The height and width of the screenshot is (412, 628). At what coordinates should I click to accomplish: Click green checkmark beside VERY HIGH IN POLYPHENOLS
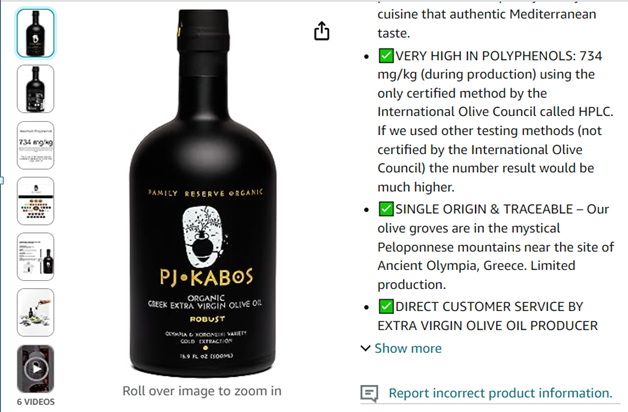[386, 55]
